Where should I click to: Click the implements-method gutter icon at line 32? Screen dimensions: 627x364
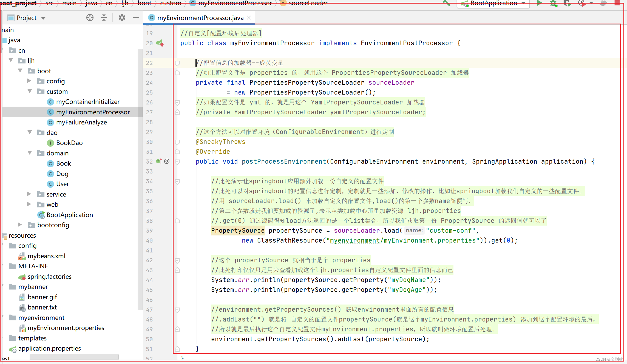(x=159, y=161)
